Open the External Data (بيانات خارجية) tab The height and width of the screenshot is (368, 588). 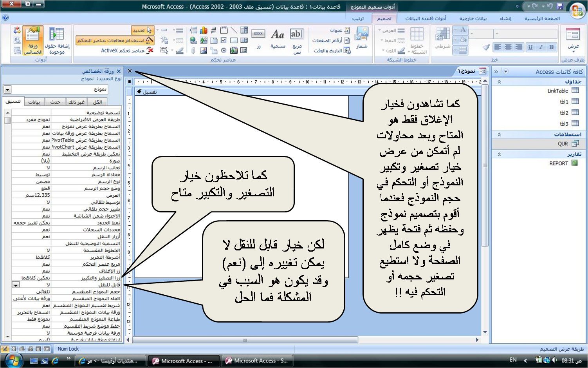click(473, 18)
